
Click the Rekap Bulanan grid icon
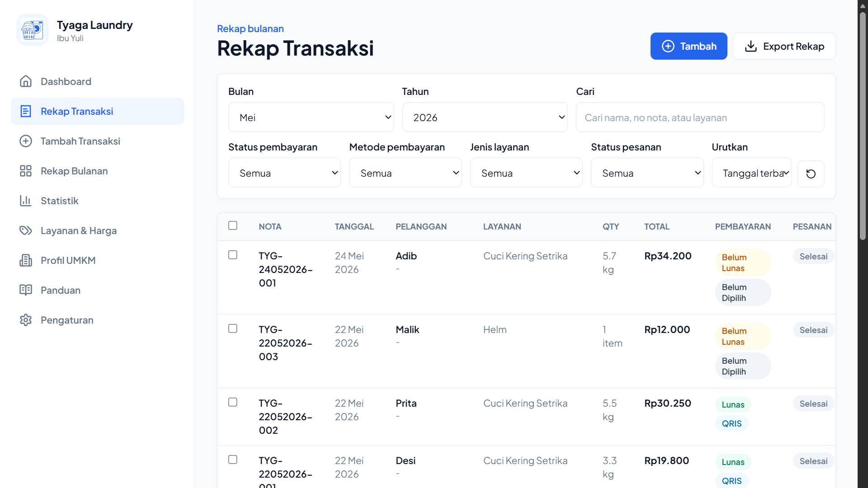click(x=26, y=171)
